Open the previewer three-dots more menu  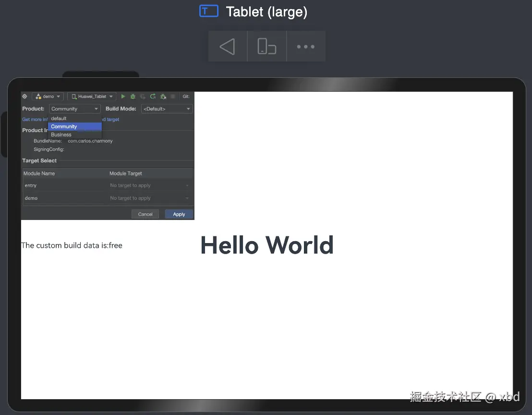tap(306, 47)
